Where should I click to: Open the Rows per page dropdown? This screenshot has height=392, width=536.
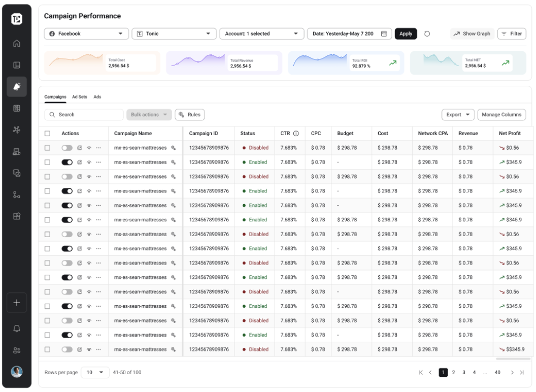click(x=95, y=373)
